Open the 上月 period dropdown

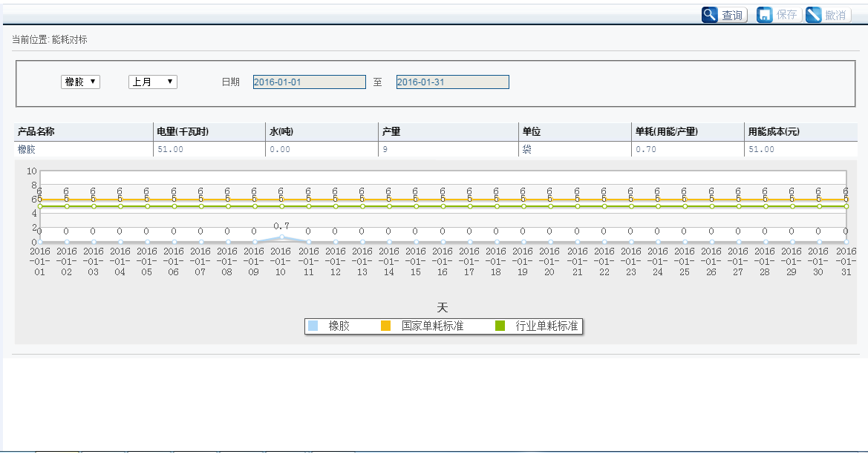pos(152,82)
